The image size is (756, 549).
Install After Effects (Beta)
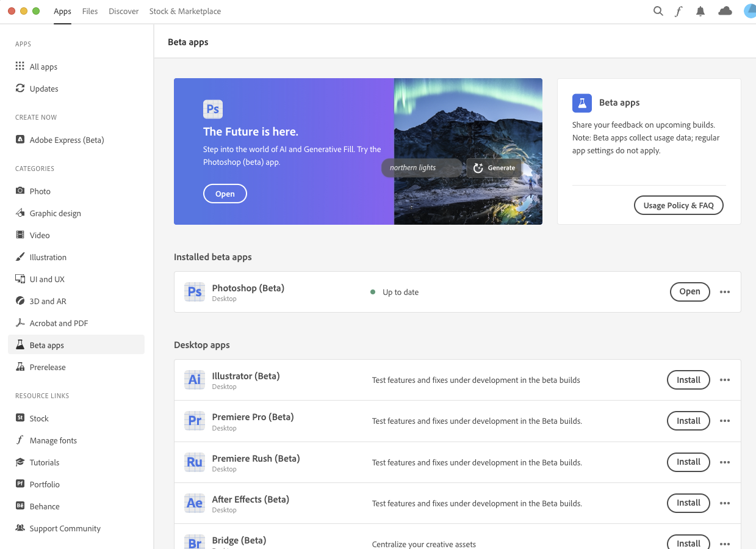click(x=688, y=503)
